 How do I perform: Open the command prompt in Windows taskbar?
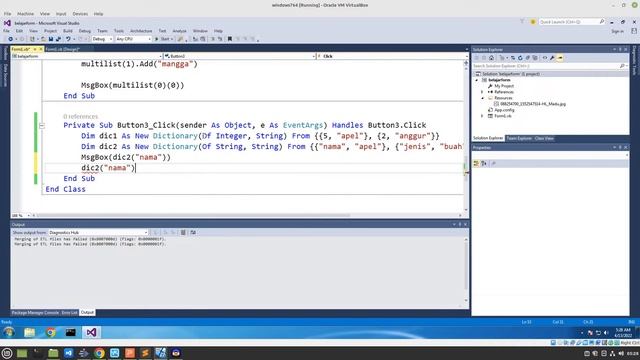71,332
